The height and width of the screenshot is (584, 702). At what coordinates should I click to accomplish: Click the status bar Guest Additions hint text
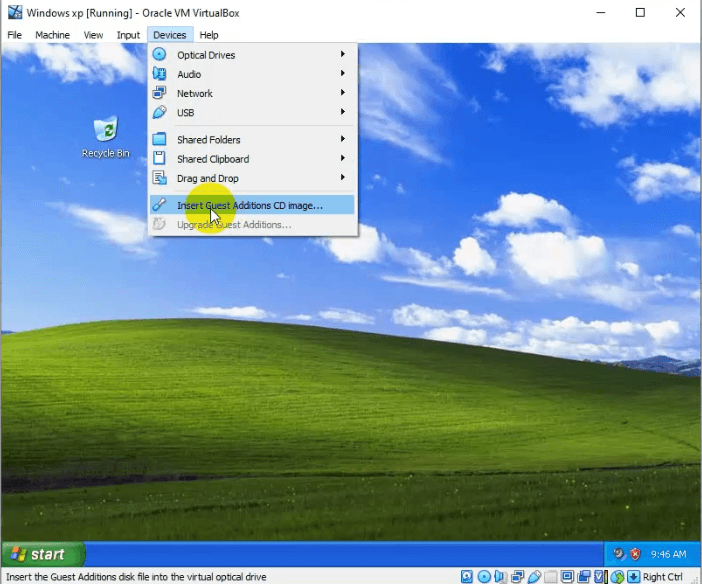pos(136,577)
